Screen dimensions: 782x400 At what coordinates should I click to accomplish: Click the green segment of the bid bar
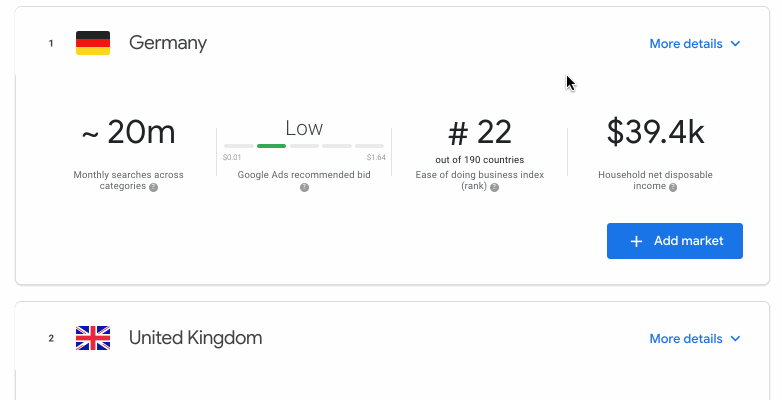(x=271, y=146)
